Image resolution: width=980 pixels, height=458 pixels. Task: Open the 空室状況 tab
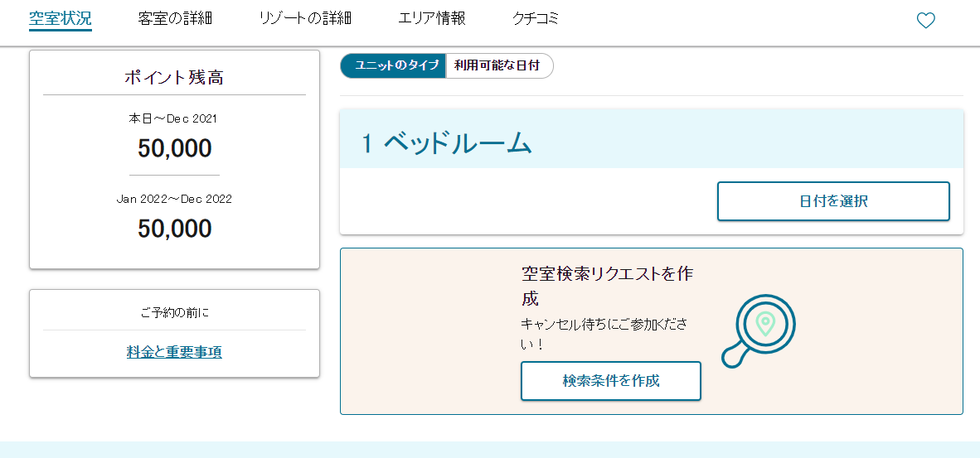tap(60, 19)
